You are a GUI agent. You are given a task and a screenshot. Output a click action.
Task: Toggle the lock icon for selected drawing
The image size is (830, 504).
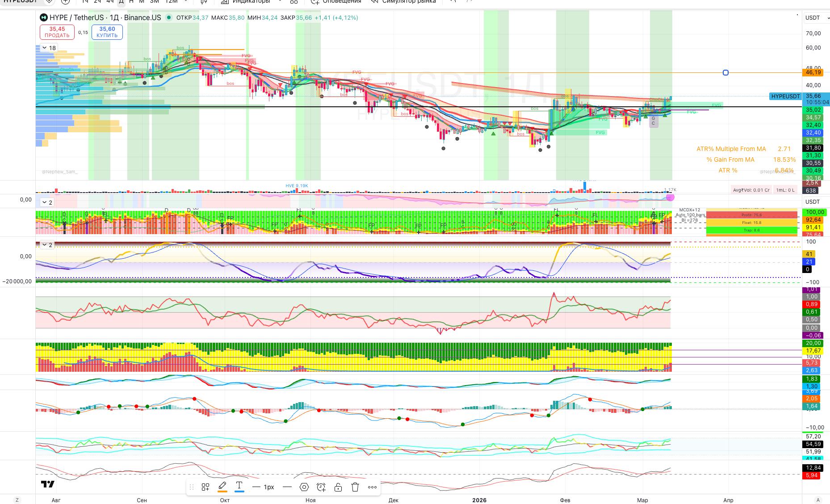coord(338,487)
